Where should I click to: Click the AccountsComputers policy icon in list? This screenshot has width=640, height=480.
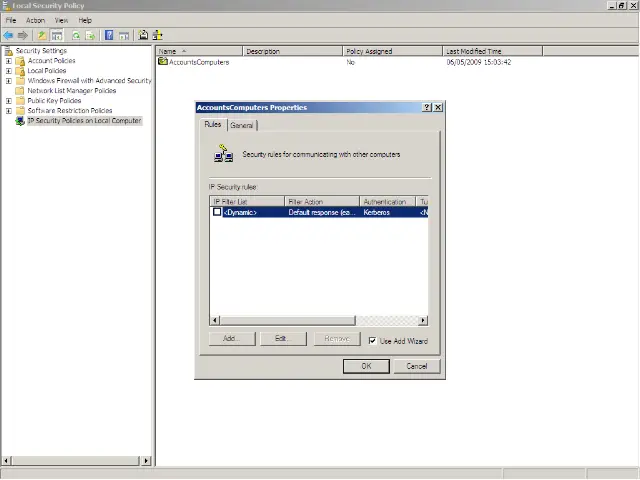[x=163, y=62]
